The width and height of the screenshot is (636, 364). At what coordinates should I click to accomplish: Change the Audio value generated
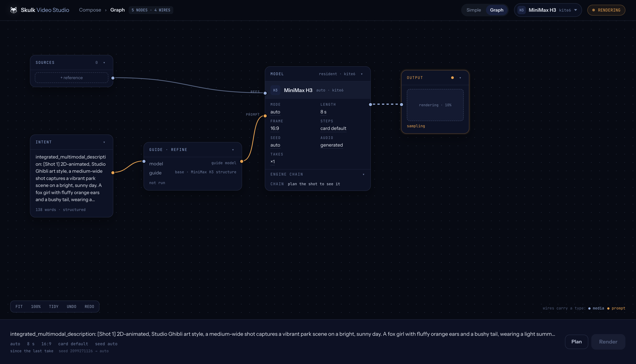[331, 145]
